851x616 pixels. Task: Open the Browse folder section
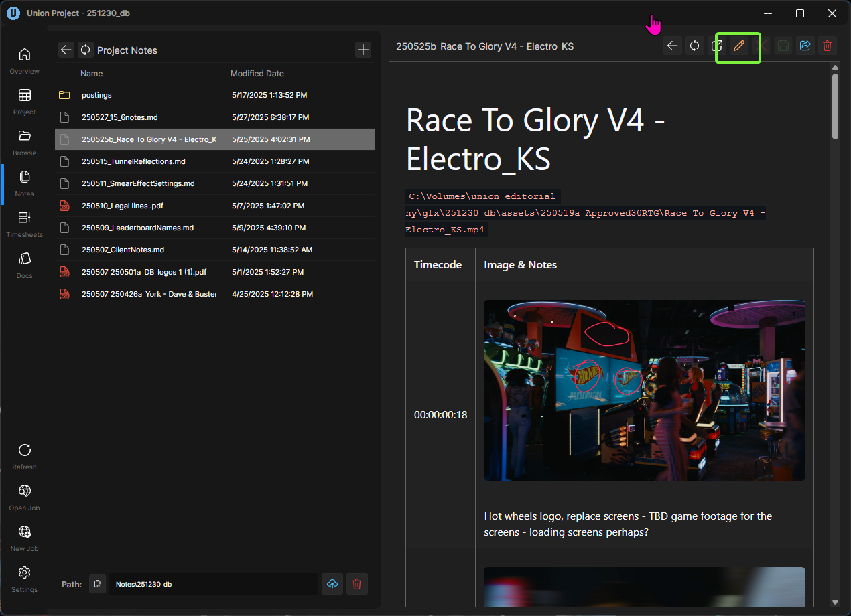(24, 141)
